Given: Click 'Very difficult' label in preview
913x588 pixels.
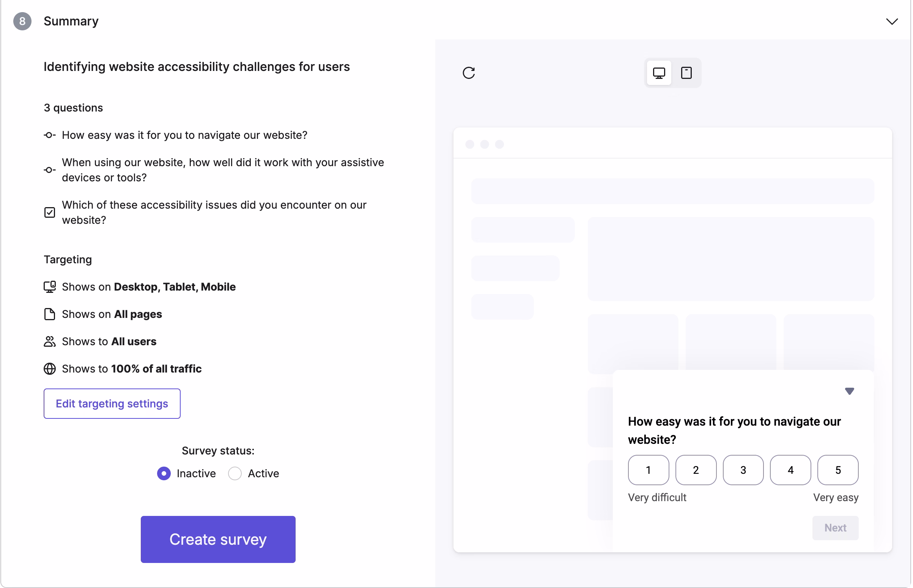Looking at the screenshot, I should [657, 497].
